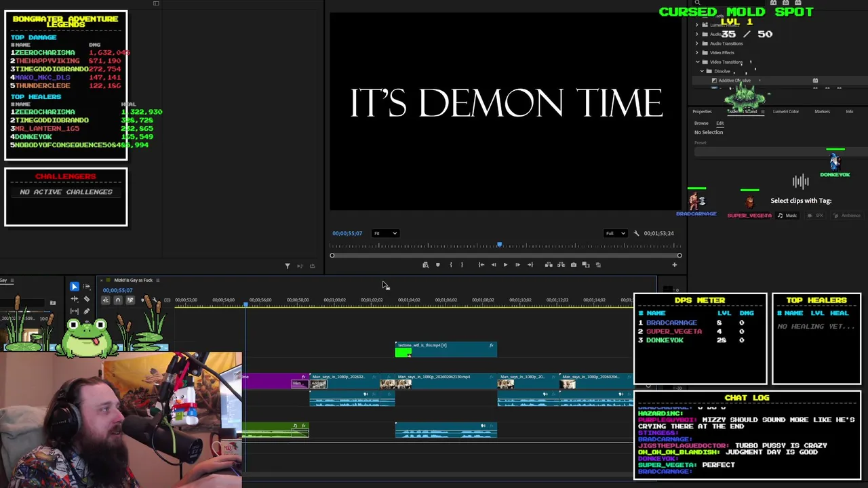
Task: Toggle Snap in timeline
Action: click(x=117, y=300)
